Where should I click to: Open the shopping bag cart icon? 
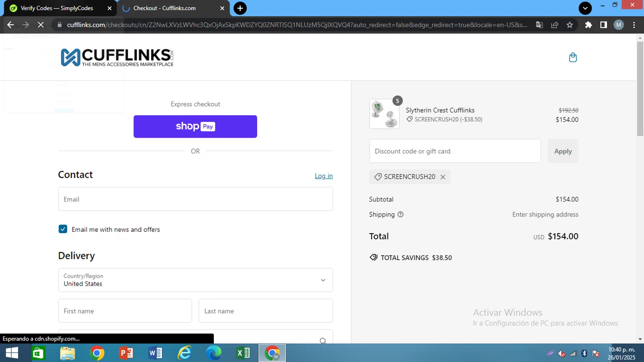[x=573, y=58]
